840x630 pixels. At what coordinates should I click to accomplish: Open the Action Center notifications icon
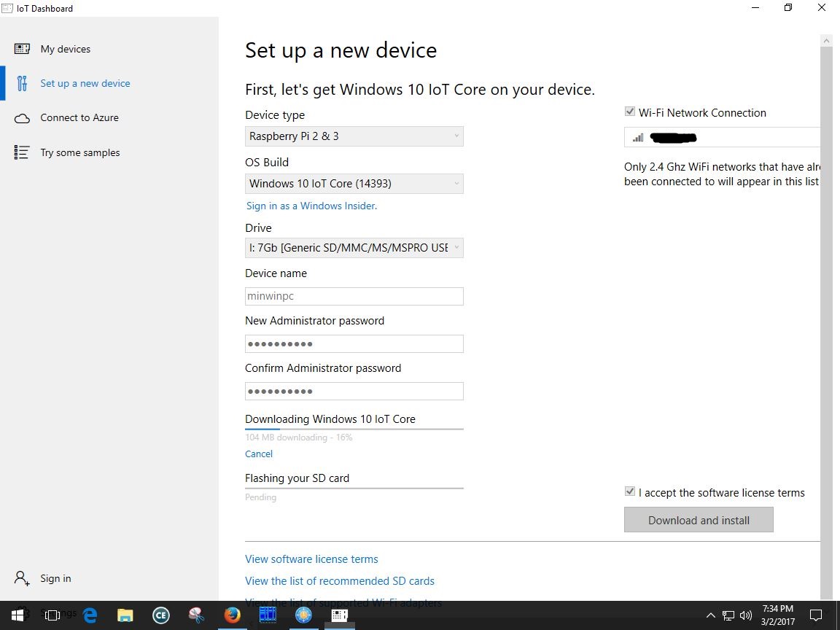pos(816,615)
